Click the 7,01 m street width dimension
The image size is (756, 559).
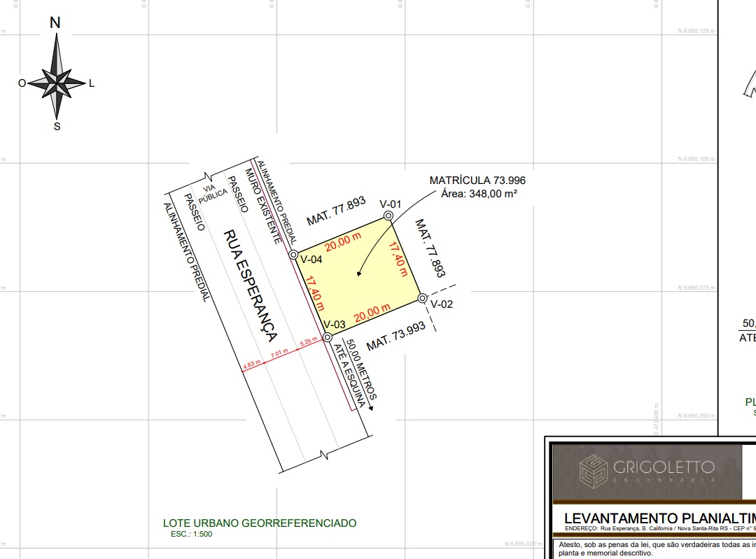pos(279,353)
